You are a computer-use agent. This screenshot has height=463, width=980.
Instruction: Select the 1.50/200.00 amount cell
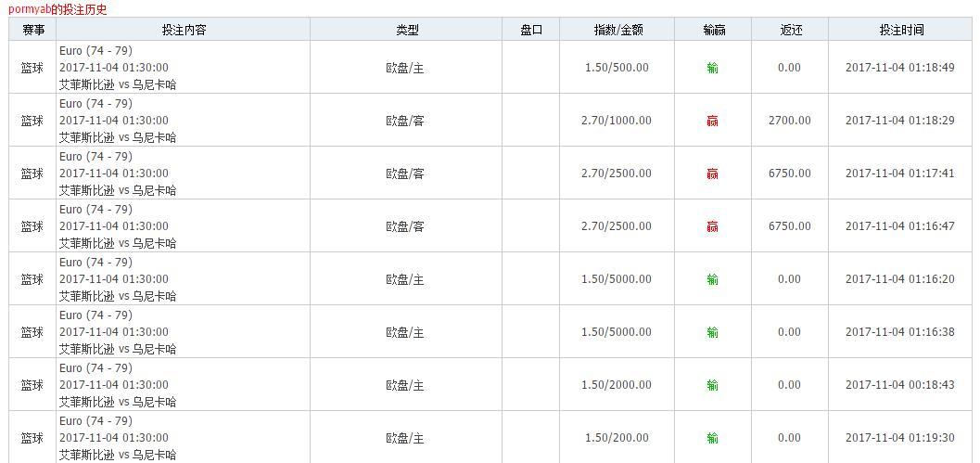617,438
